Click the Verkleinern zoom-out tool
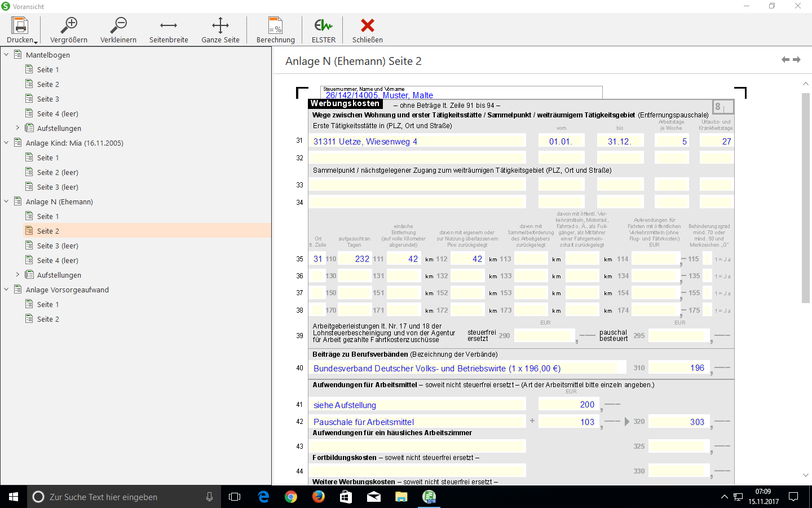 click(x=118, y=30)
